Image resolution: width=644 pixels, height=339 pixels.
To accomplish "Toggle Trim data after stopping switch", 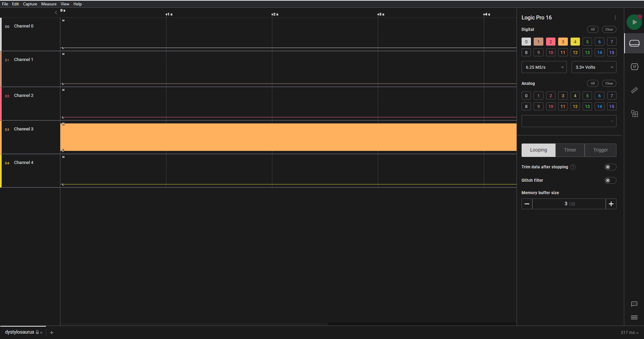I will click(x=610, y=167).
